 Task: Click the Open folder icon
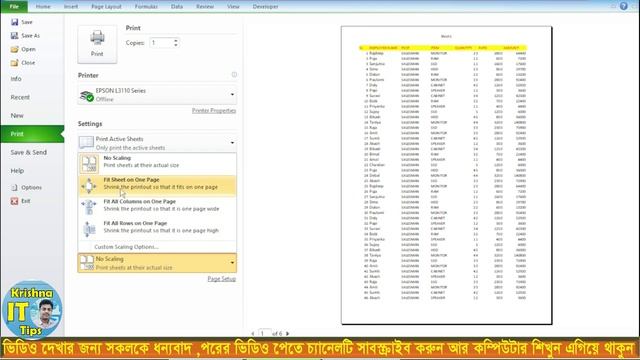coord(15,49)
